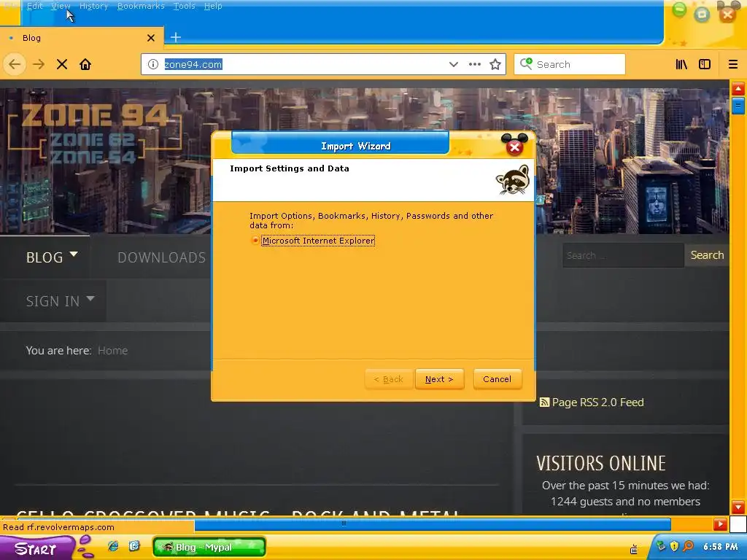Click the tray magnifier icon
Image resolution: width=747 pixels, height=560 pixels.
click(x=688, y=546)
